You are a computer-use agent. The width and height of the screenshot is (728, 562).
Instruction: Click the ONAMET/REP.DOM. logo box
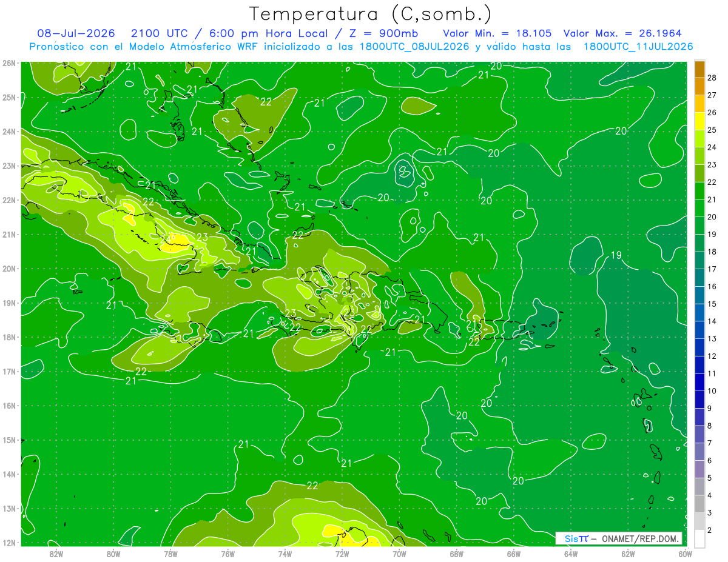619,538
